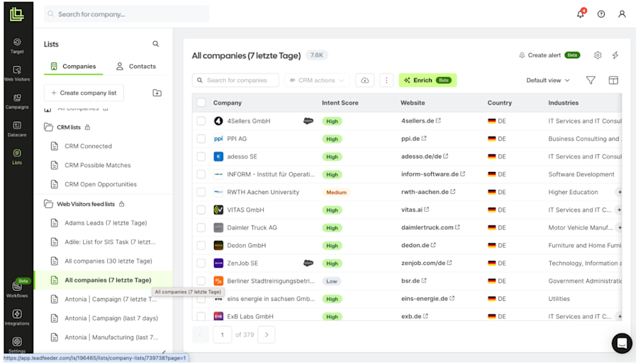638x364 pixels.
Task: Open Datacare from the sidebar
Action: (17, 129)
